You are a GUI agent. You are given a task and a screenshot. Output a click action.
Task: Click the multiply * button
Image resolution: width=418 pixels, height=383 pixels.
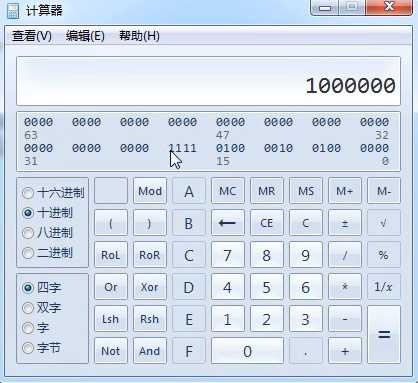point(345,287)
